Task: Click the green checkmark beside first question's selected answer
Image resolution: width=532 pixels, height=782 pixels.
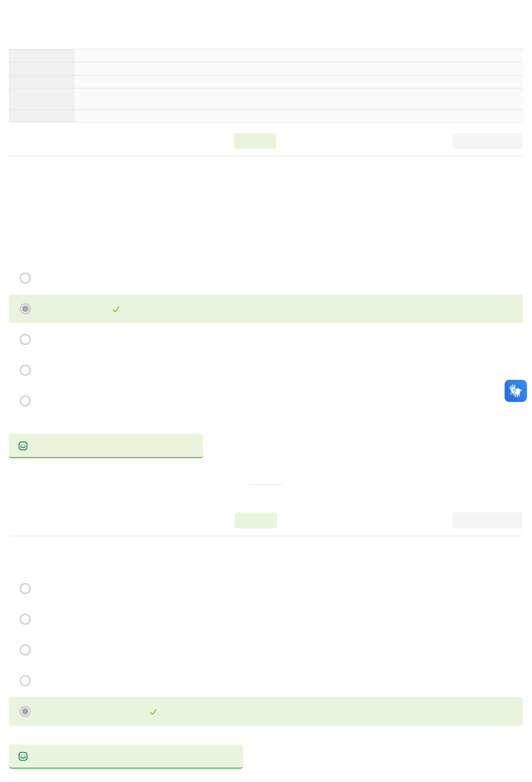Action: (116, 309)
